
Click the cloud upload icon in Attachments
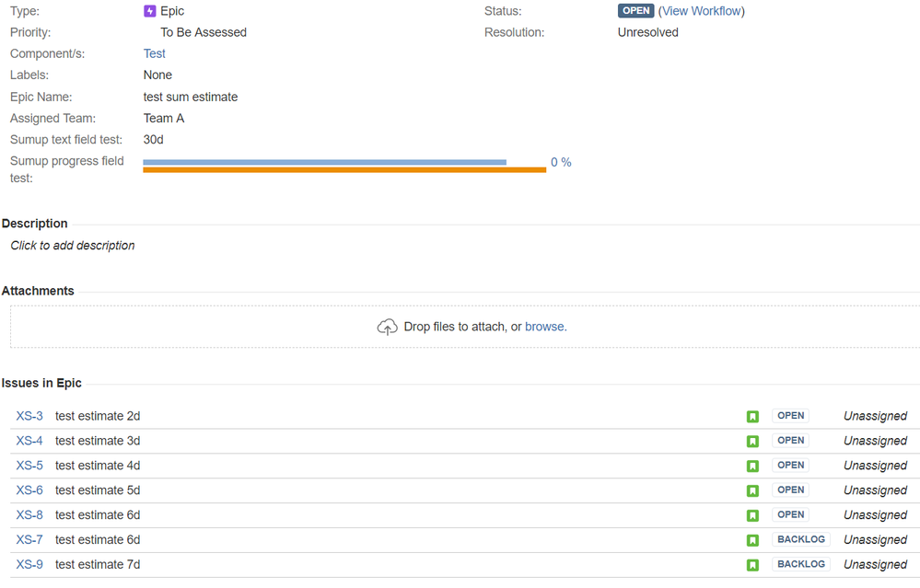coord(387,326)
